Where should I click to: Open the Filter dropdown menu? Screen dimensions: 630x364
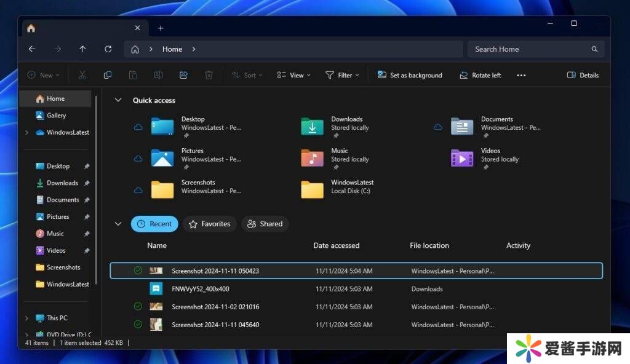(x=343, y=75)
